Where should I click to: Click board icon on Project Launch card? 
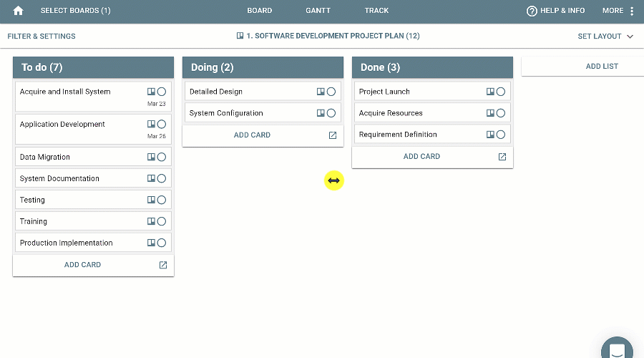tap(490, 92)
